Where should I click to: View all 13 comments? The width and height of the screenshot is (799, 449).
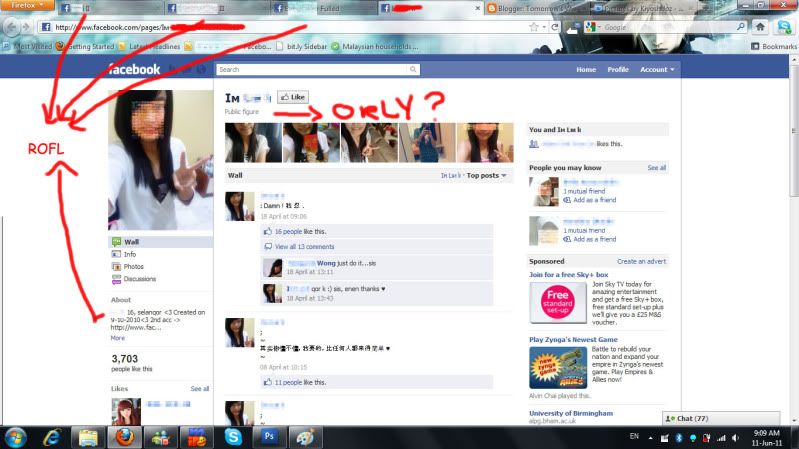pos(305,247)
